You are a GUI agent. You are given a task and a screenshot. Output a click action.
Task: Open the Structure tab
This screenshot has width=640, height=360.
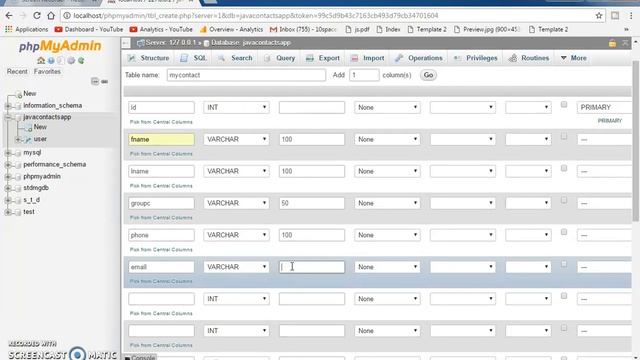[149, 58]
